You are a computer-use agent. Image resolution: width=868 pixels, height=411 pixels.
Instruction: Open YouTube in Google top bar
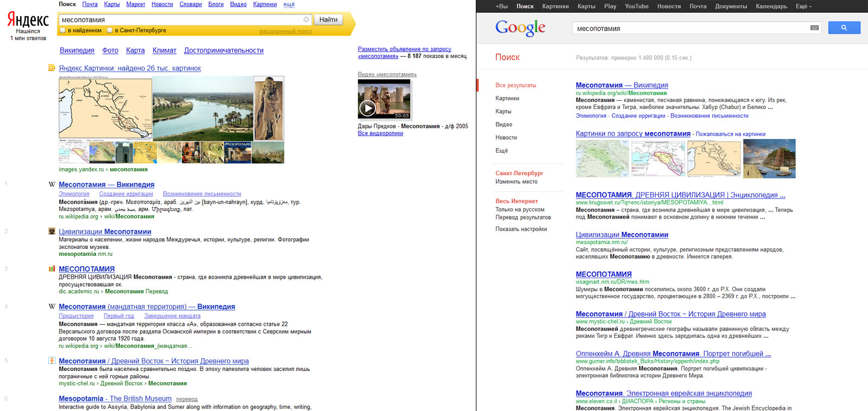(636, 7)
